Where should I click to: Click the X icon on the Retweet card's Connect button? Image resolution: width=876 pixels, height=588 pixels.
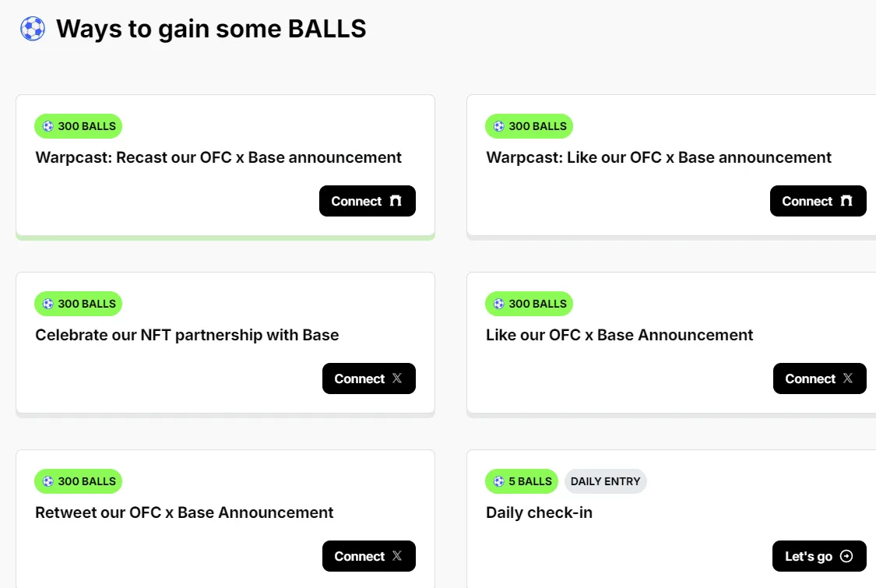[398, 555]
